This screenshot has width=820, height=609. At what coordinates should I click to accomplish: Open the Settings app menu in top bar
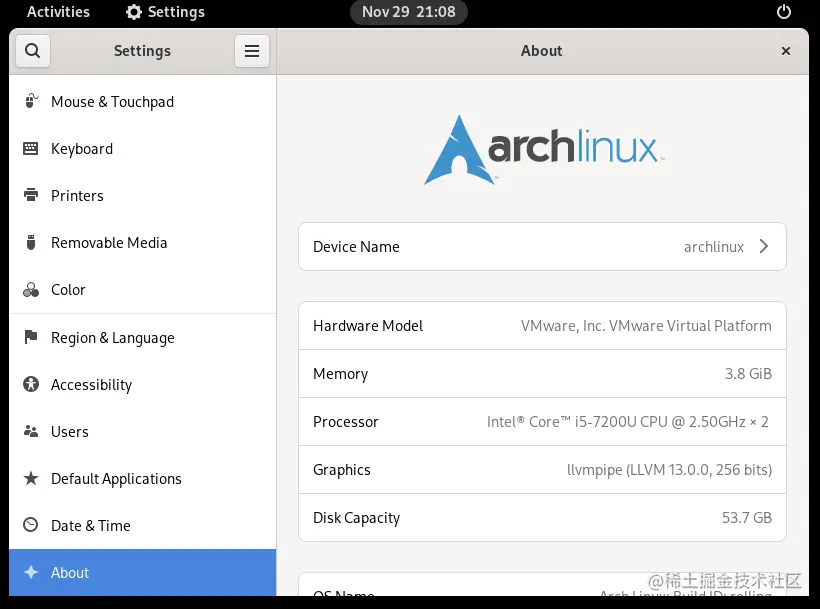pyautogui.click(x=165, y=12)
